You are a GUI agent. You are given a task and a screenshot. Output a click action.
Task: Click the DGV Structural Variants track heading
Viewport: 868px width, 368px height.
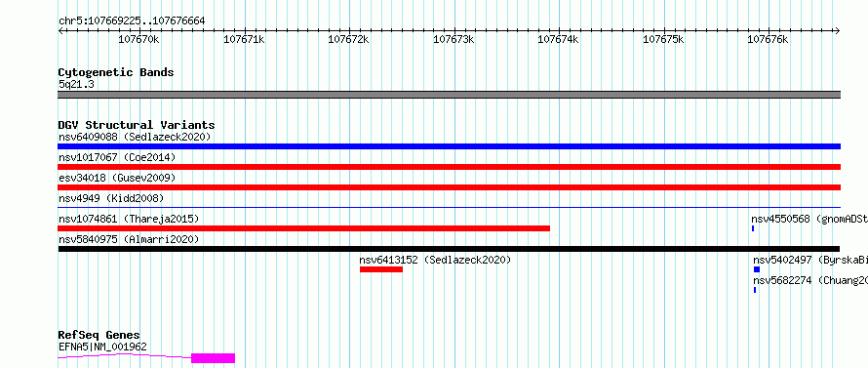[137, 125]
